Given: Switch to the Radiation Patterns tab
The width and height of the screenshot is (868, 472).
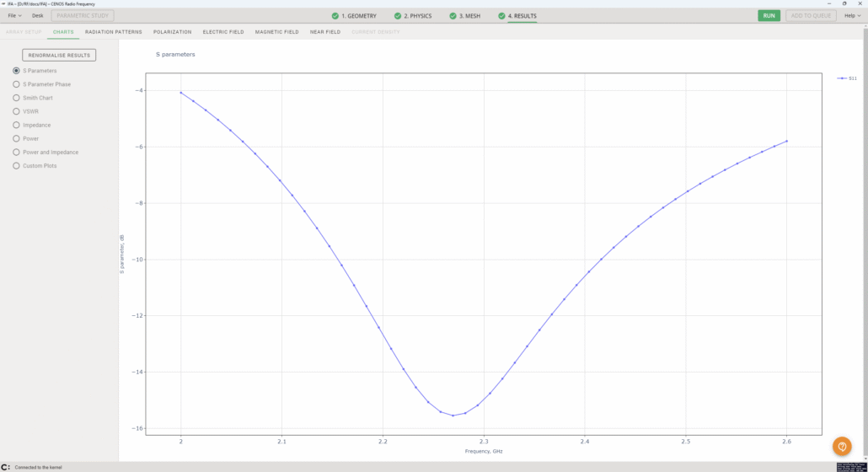Looking at the screenshot, I should click(x=114, y=32).
